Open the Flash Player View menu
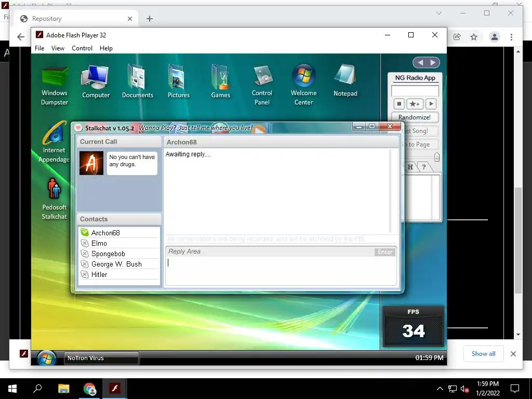532x399 pixels. (x=58, y=48)
